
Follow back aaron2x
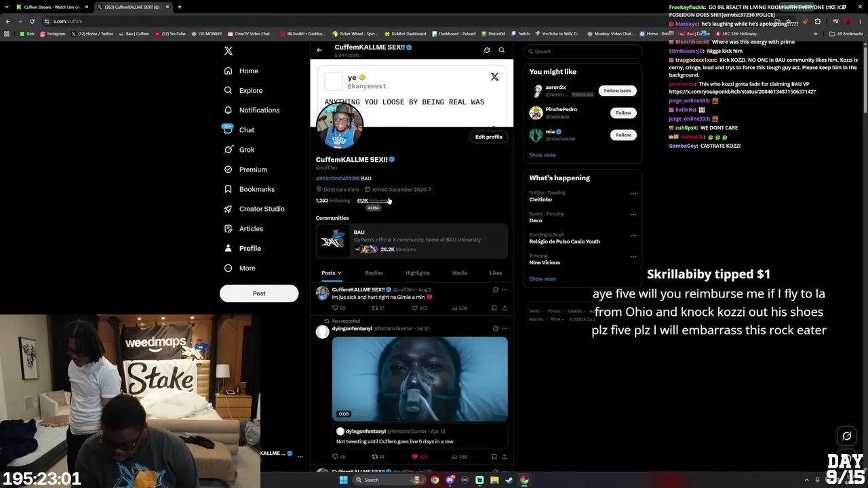tap(617, 91)
